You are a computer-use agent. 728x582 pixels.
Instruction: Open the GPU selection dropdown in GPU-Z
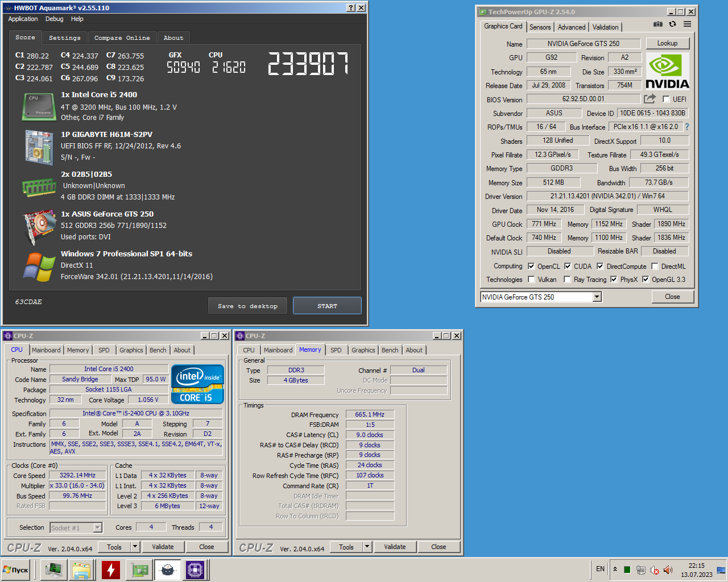click(597, 297)
